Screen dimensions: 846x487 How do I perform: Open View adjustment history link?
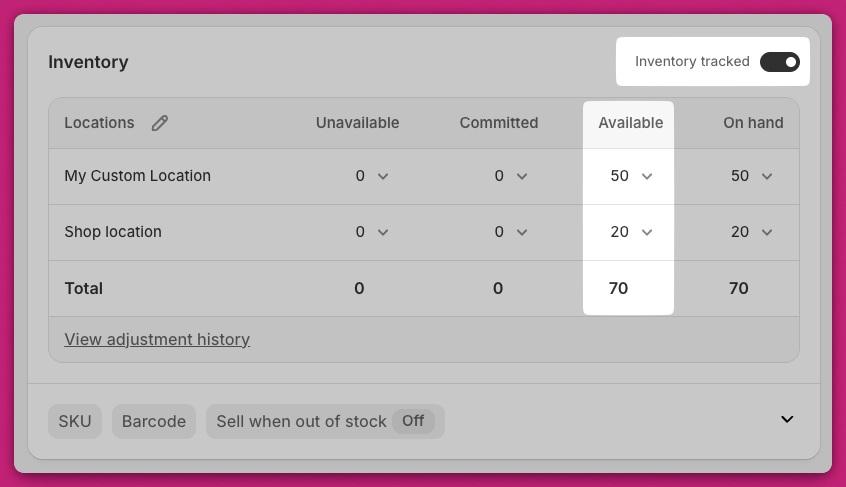click(x=157, y=339)
